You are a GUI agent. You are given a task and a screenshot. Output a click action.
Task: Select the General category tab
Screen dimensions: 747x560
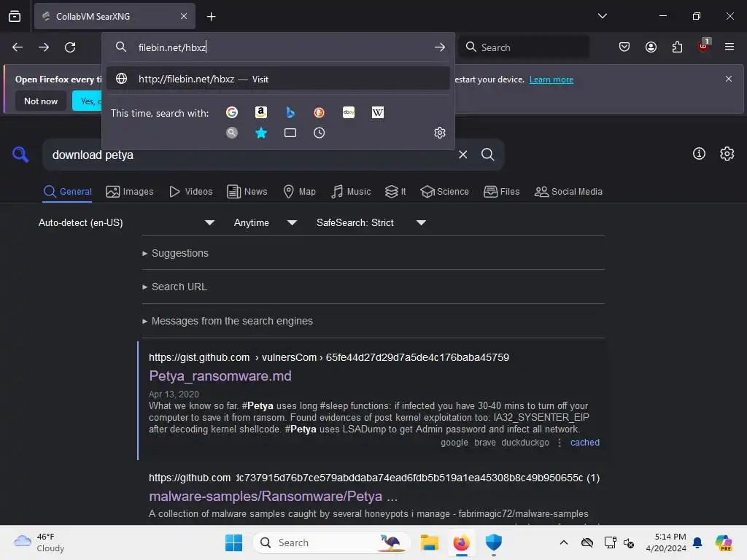67,192
